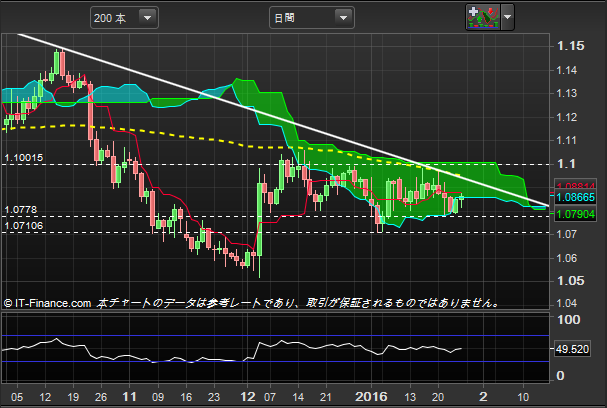Click the bold 2 month label on time axis
Screen dimensions: 607x408
483,397
